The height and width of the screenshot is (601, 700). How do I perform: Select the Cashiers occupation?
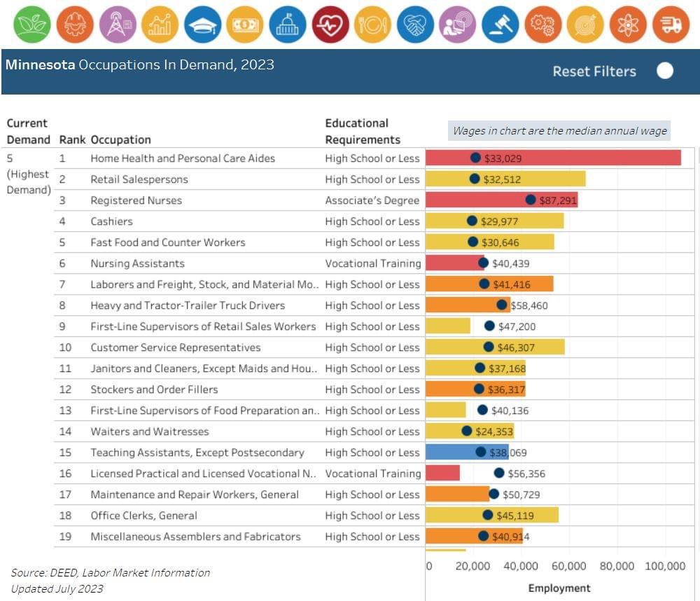pyautogui.click(x=111, y=221)
